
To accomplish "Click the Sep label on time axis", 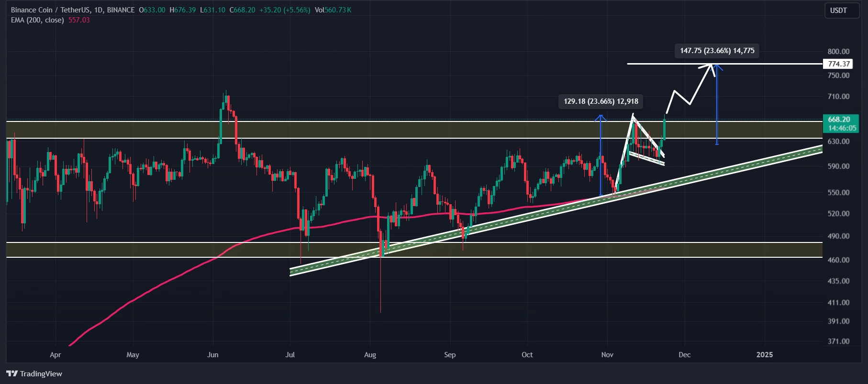I will click(450, 355).
